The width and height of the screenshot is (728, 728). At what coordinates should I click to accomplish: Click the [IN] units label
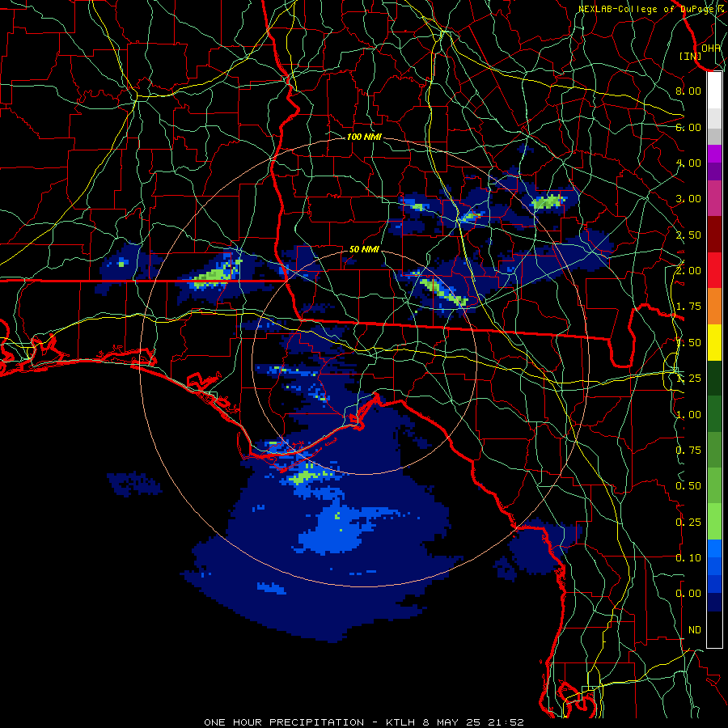[x=691, y=56]
